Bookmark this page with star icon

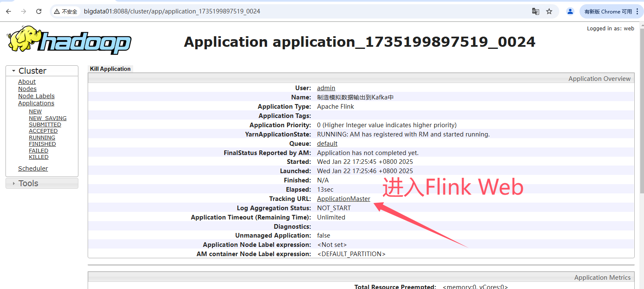(x=549, y=11)
